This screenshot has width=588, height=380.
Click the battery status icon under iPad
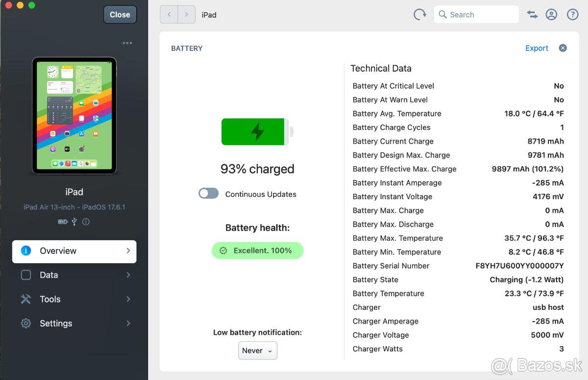(63, 222)
